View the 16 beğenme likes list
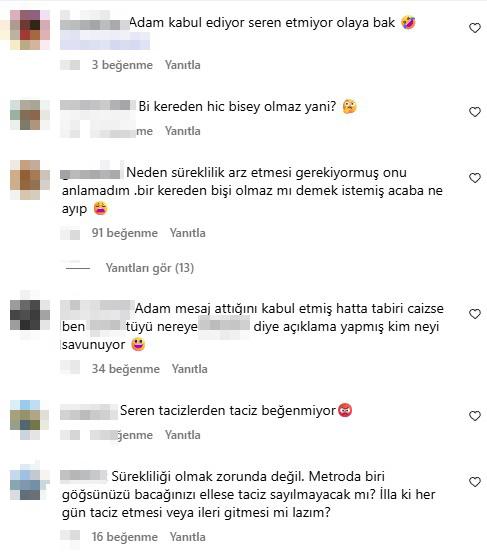The height and width of the screenshot is (558, 487). tap(125, 537)
